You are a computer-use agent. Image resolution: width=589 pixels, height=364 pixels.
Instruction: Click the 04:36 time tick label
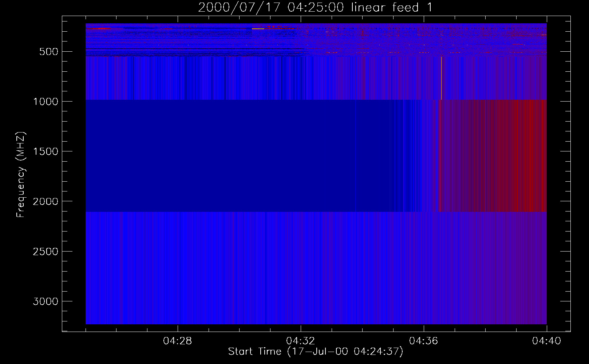coord(424,341)
